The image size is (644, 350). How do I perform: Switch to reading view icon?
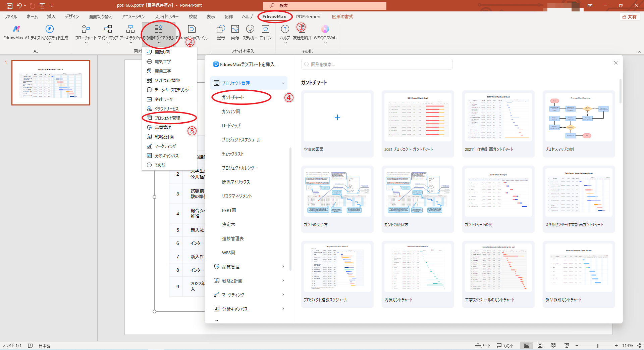[x=553, y=346]
